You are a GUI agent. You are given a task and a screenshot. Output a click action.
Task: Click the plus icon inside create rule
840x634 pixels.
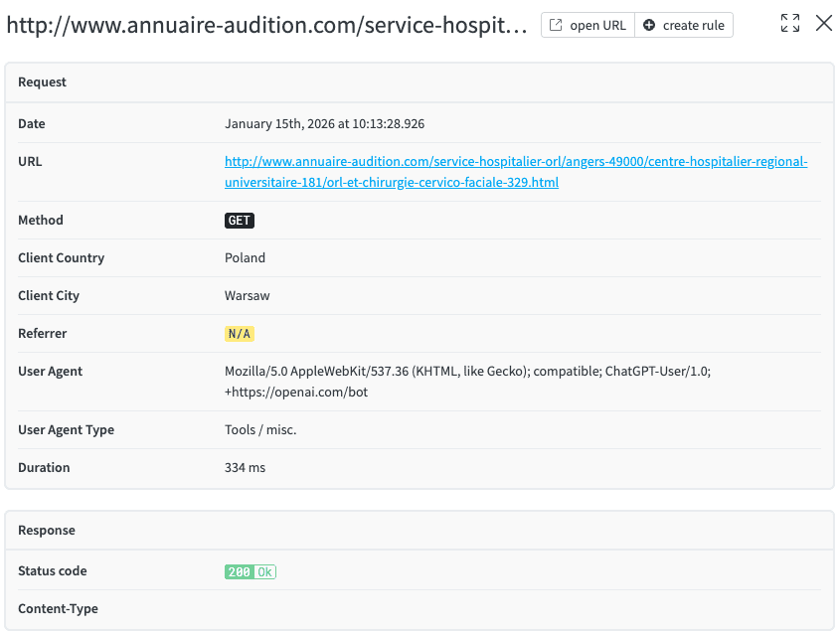coord(651,25)
